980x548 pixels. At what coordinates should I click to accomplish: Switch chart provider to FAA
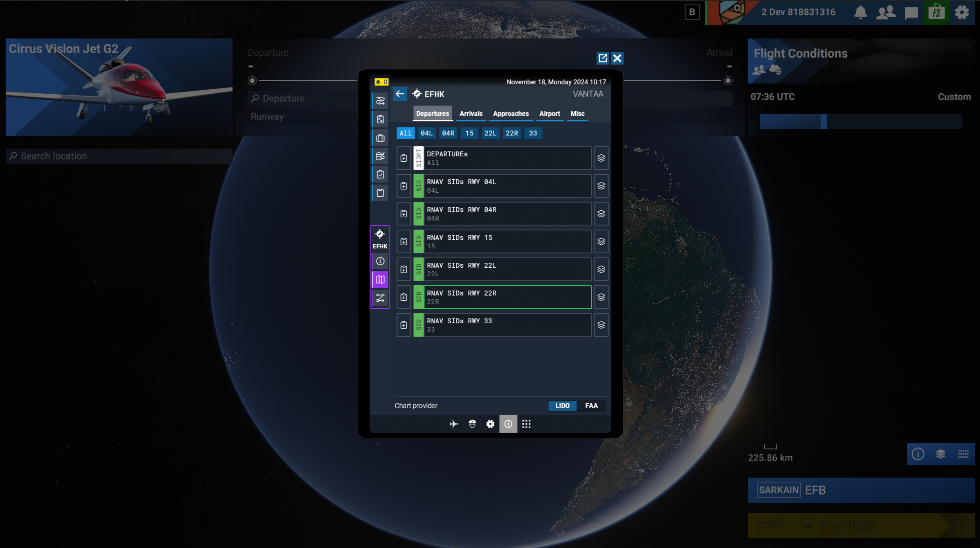coord(591,406)
